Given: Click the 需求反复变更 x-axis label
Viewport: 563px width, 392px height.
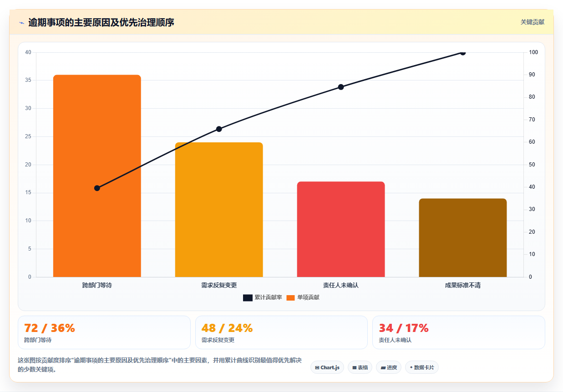Looking at the screenshot, I should tap(219, 286).
